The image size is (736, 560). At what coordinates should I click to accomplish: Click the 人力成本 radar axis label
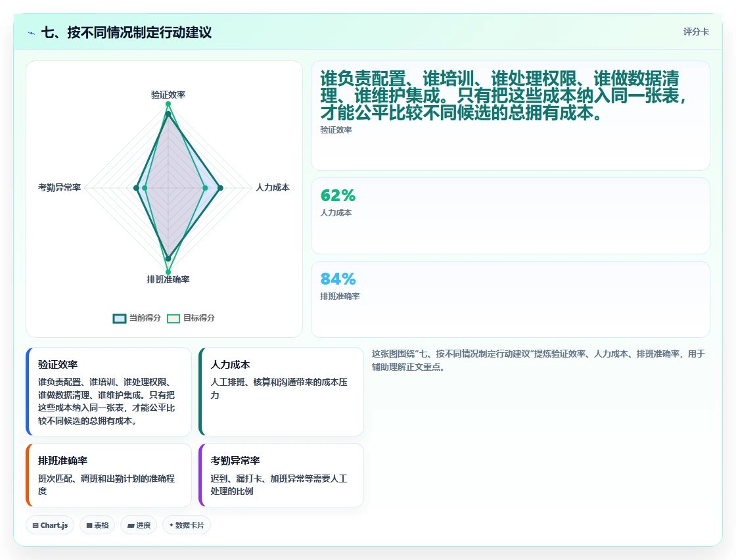click(272, 187)
